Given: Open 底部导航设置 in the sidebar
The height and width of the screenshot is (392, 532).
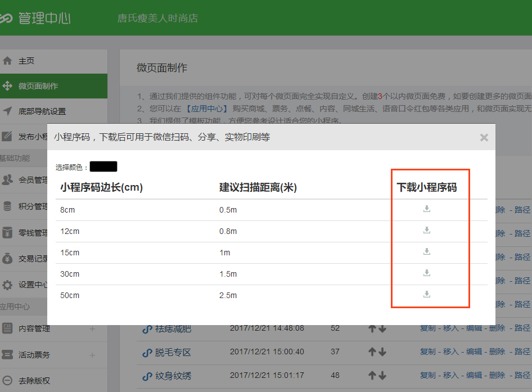Looking at the screenshot, I should point(42,111).
